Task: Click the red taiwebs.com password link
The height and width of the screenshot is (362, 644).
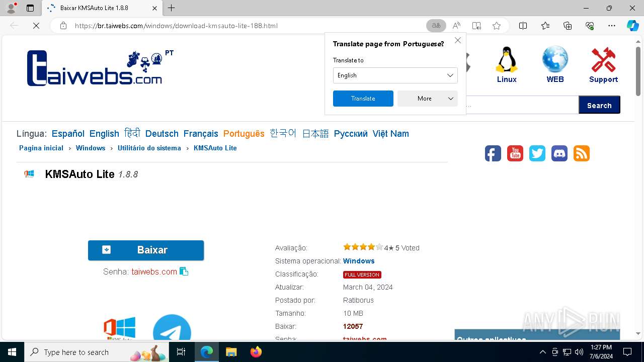Action: (x=154, y=271)
